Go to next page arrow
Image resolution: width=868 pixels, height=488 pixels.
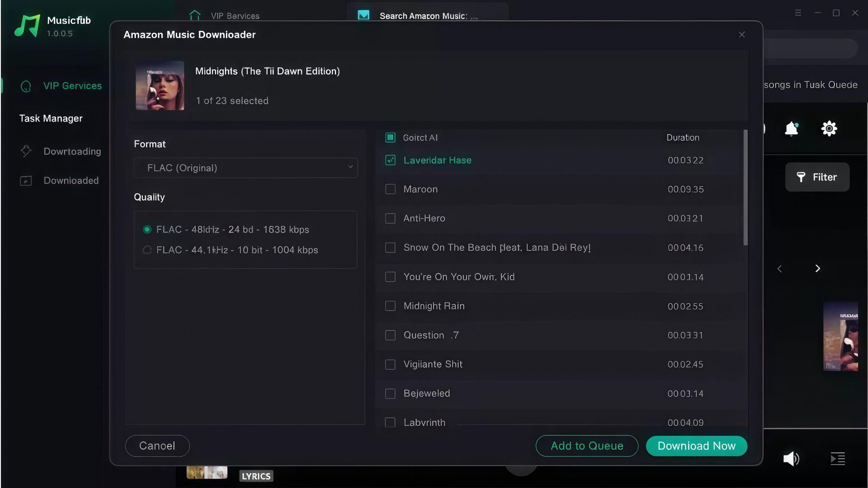[x=818, y=269]
